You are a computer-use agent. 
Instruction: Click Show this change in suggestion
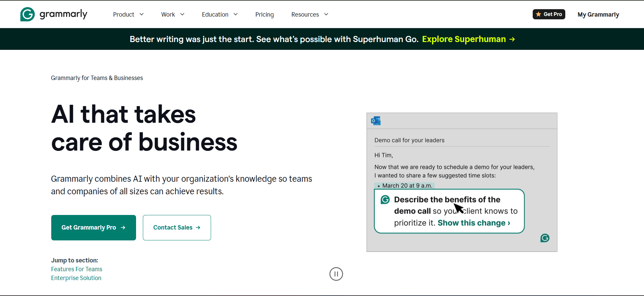coord(474,223)
